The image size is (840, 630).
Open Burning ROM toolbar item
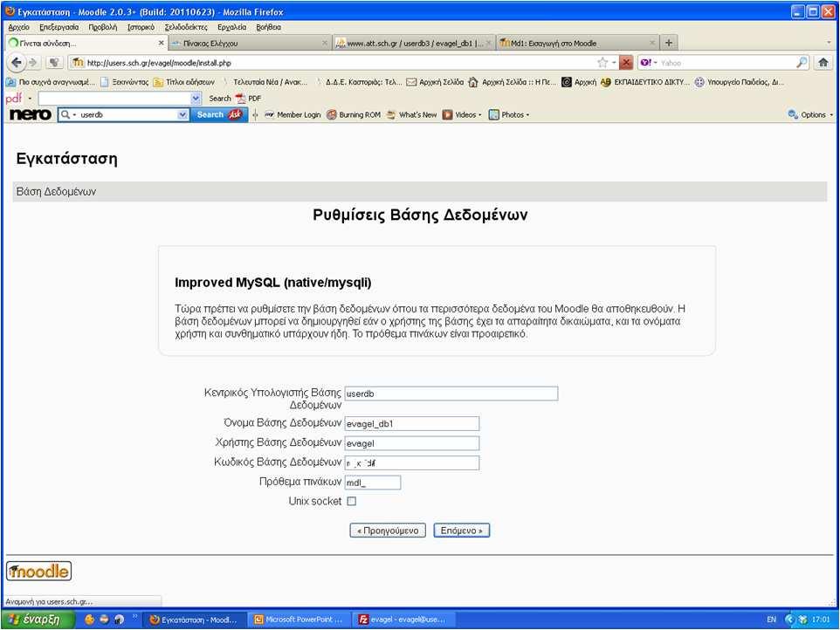(354, 114)
